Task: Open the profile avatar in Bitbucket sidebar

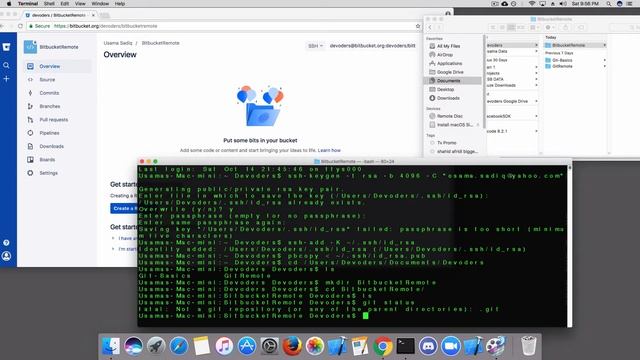Action: point(7,256)
